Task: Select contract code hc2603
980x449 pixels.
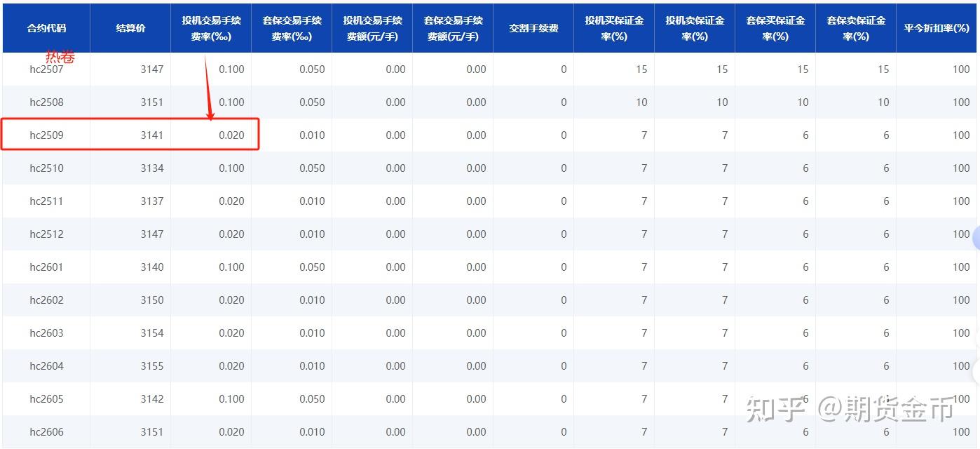Action: click(46, 333)
